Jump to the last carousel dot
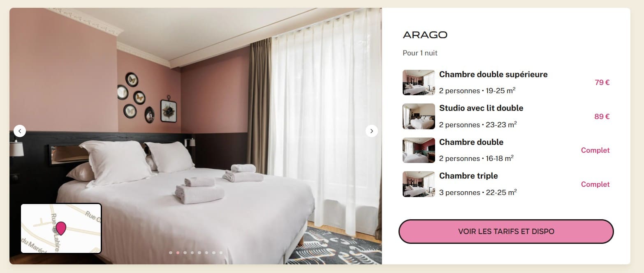The width and height of the screenshot is (644, 273). coord(221,252)
